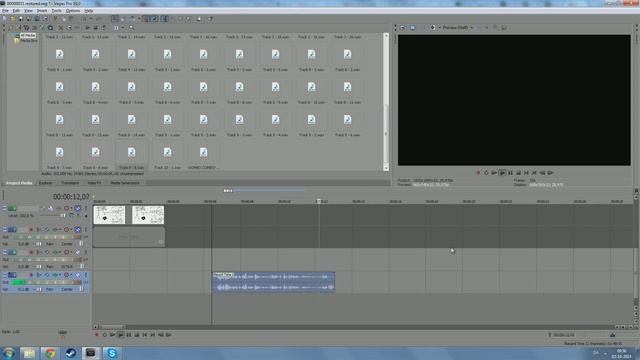640x360 pixels.
Task: Open Preview (Half) quality dropdown
Action: click(457, 28)
